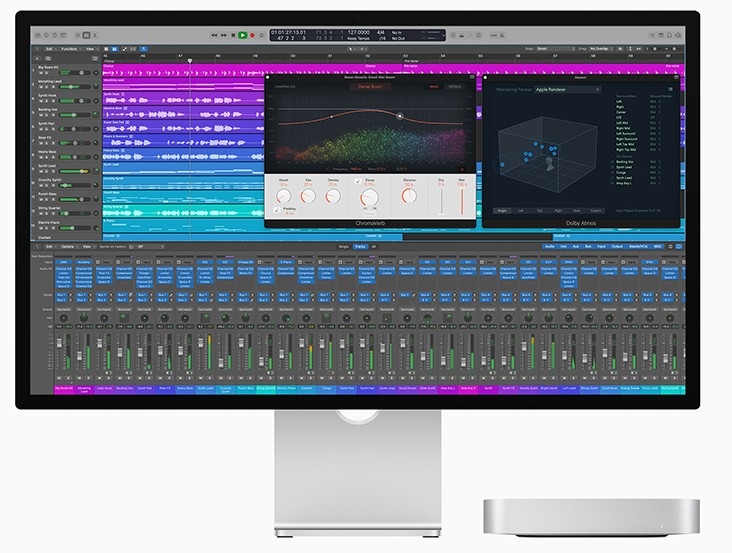The image size is (732, 553).
Task: Toggle the mixer Audio filter button
Action: coord(550,246)
